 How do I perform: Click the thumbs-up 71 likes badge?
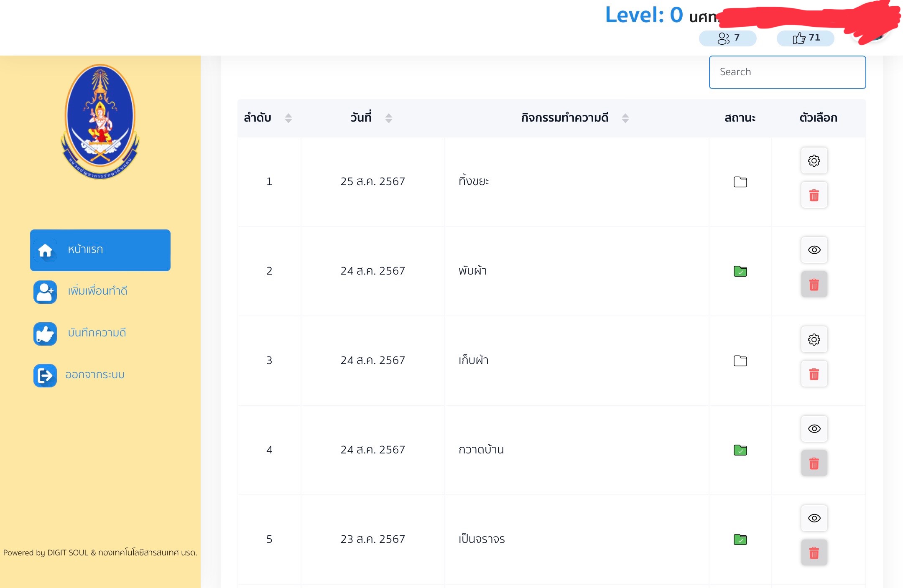click(x=805, y=38)
